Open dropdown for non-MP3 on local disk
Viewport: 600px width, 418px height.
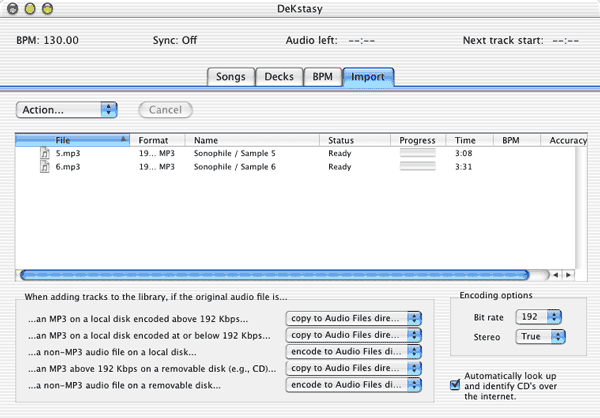click(x=354, y=351)
